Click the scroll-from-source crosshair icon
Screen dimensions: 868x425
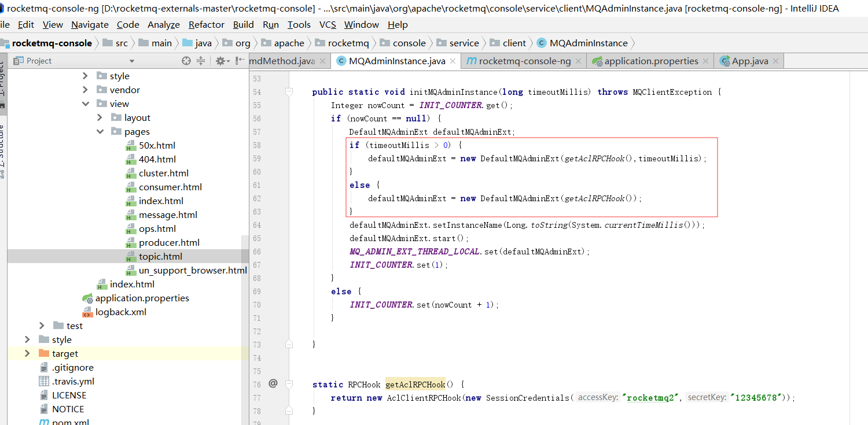click(186, 61)
